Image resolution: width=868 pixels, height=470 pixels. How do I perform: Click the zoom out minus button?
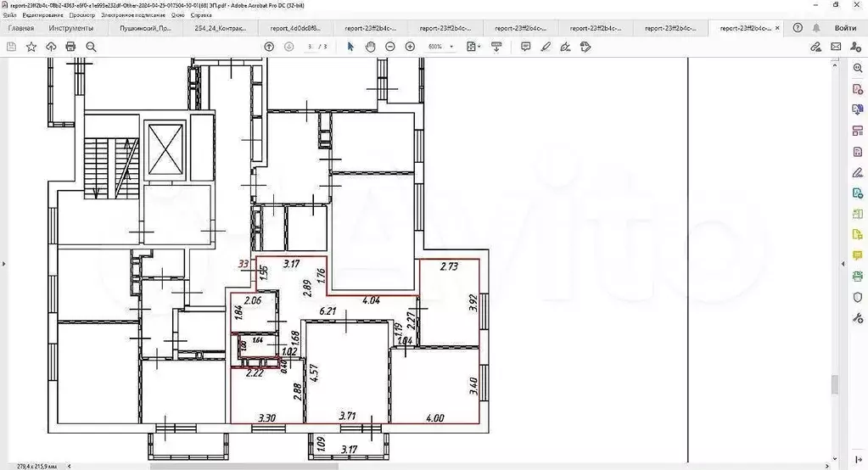click(x=390, y=47)
